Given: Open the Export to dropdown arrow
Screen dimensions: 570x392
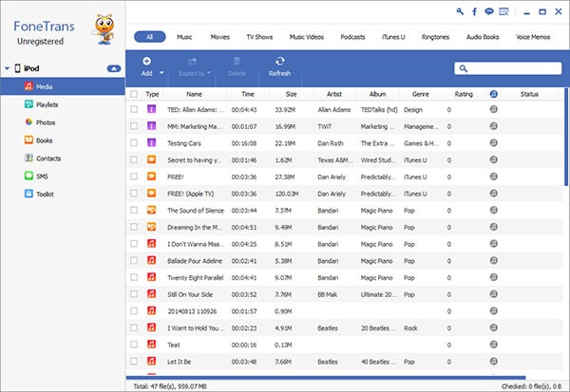Looking at the screenshot, I should (209, 73).
